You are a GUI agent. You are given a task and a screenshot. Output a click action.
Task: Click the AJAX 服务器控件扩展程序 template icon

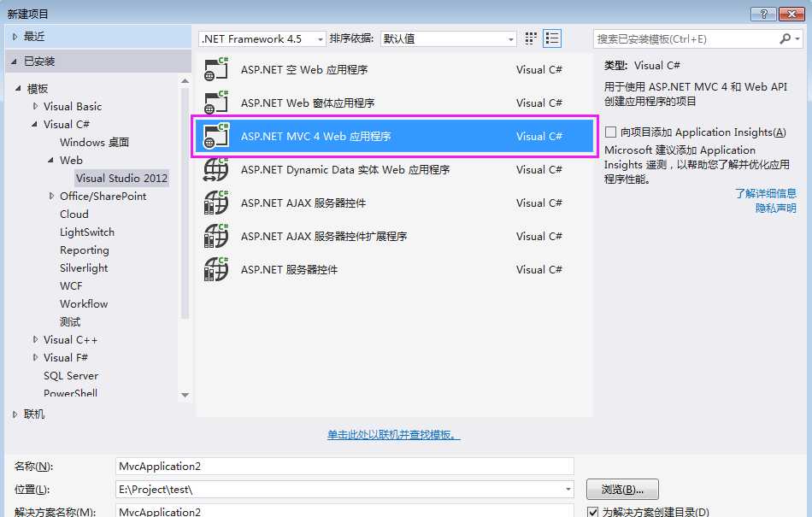216,236
